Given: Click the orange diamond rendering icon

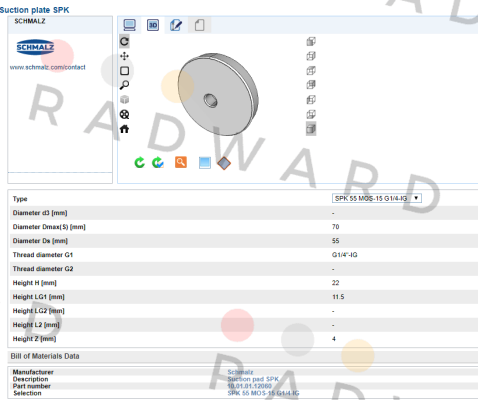Looking at the screenshot, I should coord(224,163).
